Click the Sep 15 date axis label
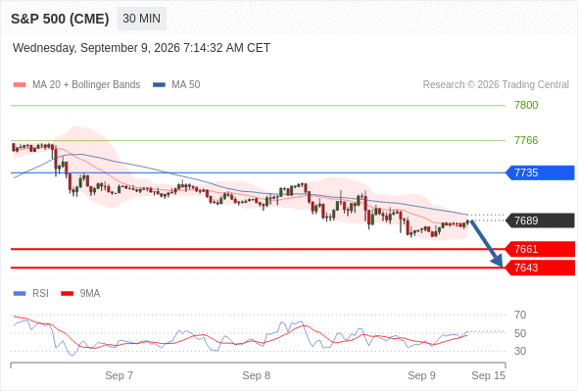The image size is (578, 392). [489, 375]
